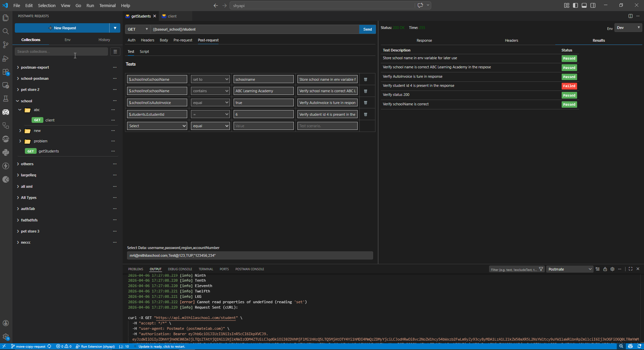Viewport: 644px width, 350px height.
Task: Open the Postmate mail icon in activity bar
Action: (6, 112)
